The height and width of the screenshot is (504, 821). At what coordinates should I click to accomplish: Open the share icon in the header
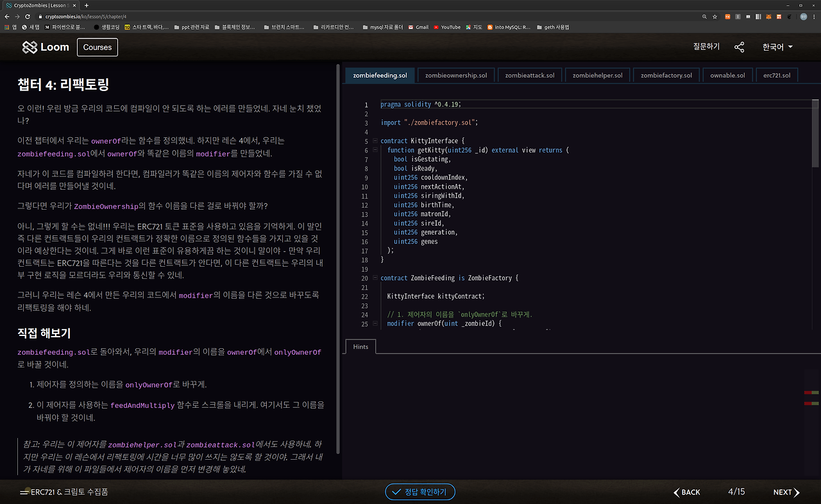pos(740,47)
